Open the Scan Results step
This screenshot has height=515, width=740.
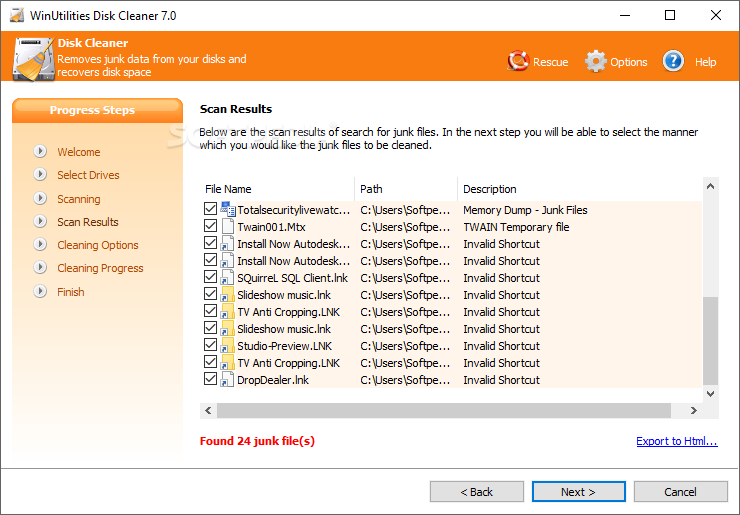pos(88,222)
